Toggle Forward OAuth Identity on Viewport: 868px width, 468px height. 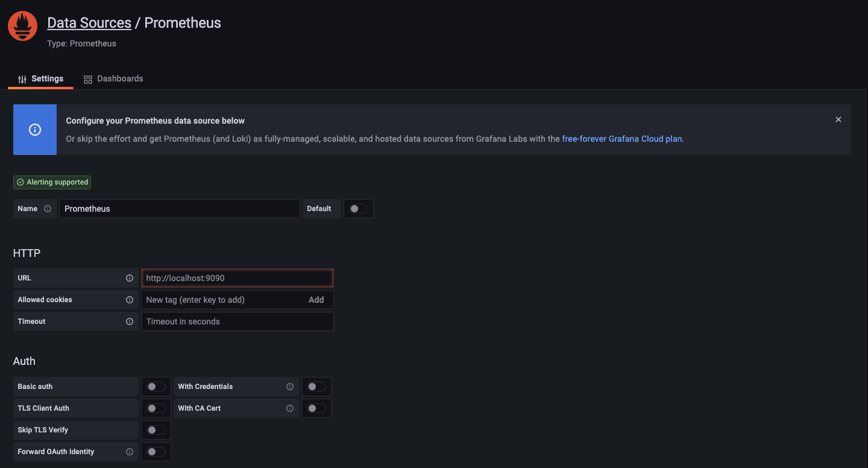156,452
